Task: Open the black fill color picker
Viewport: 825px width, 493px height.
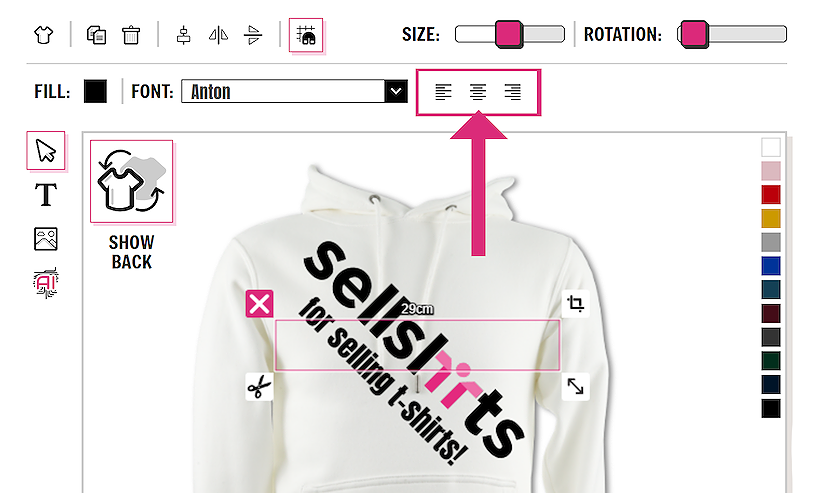Action: coord(95,92)
